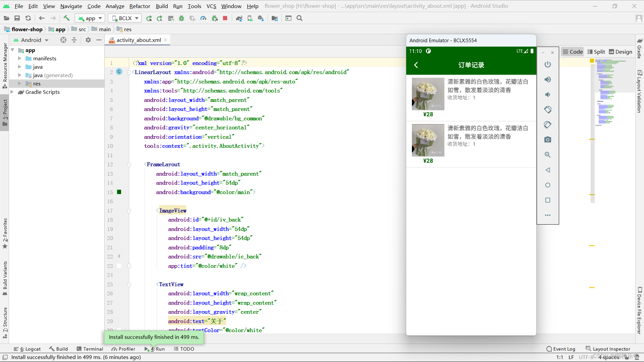Viewport: 644px width, 362px height.
Task: Open the VCS menu
Action: (x=211, y=6)
